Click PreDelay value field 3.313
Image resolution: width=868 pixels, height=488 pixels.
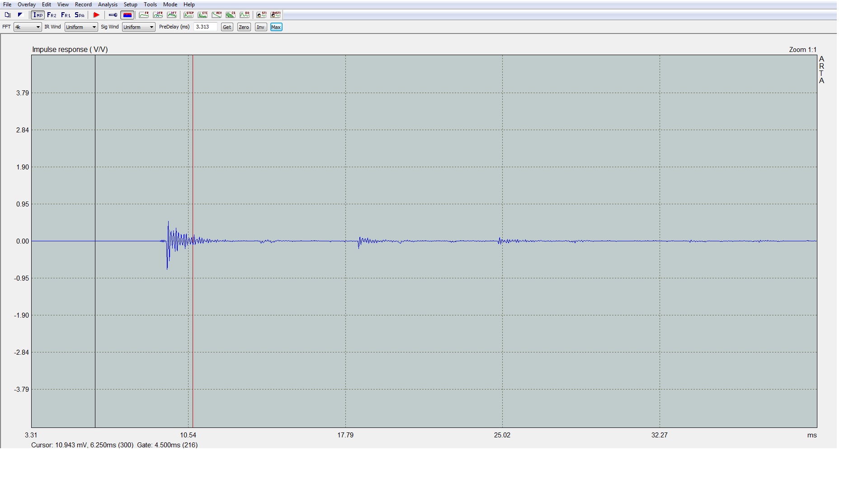[205, 27]
